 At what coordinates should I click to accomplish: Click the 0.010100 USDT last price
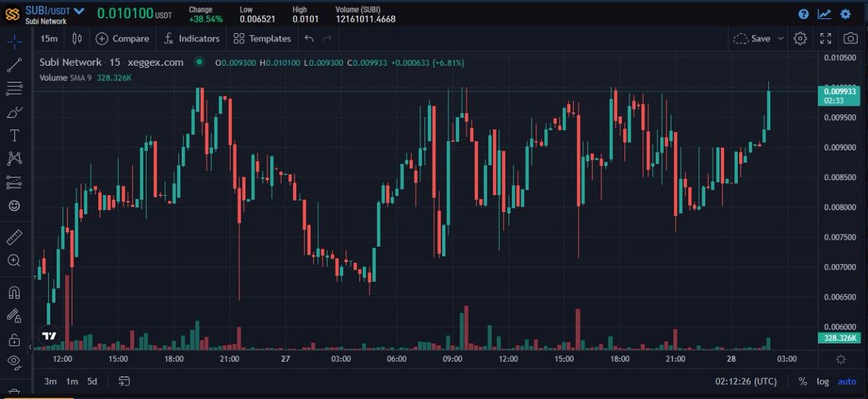pyautogui.click(x=135, y=14)
